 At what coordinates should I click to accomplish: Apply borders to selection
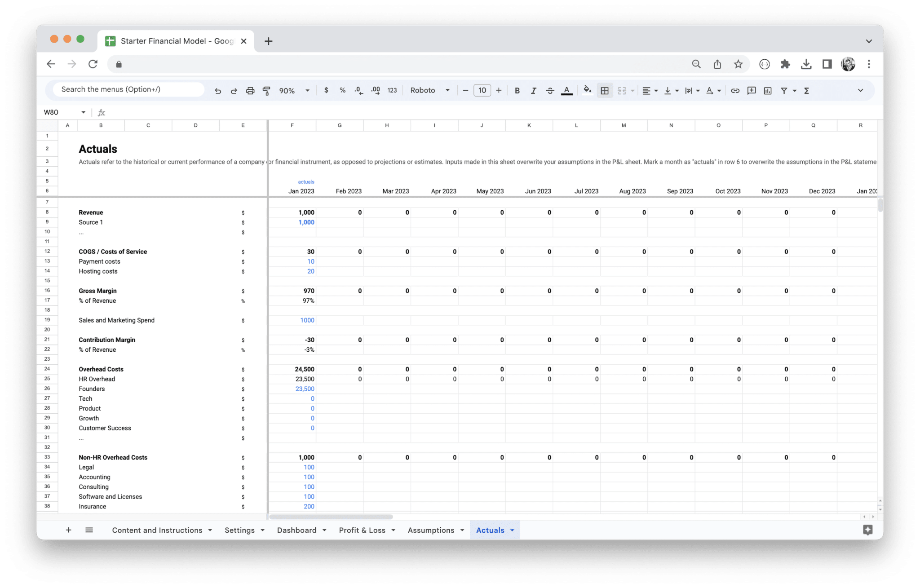point(605,90)
